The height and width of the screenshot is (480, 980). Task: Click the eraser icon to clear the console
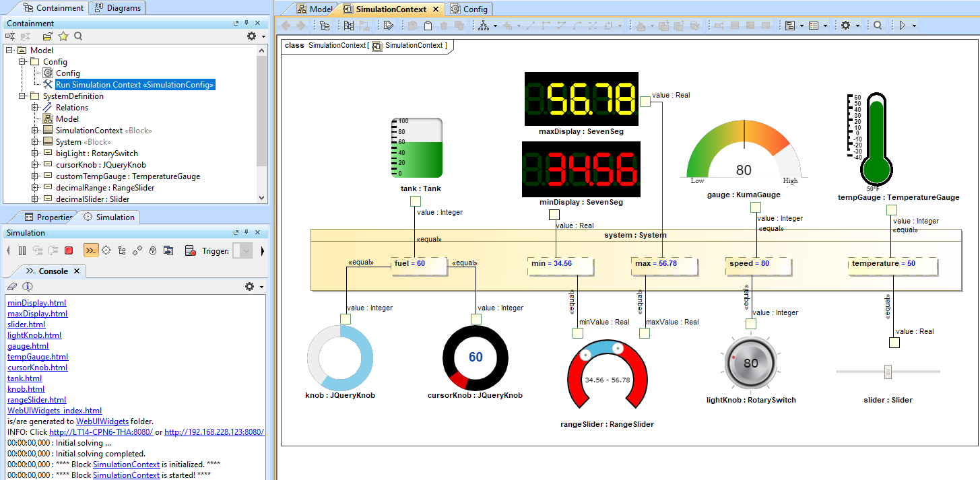[12, 286]
